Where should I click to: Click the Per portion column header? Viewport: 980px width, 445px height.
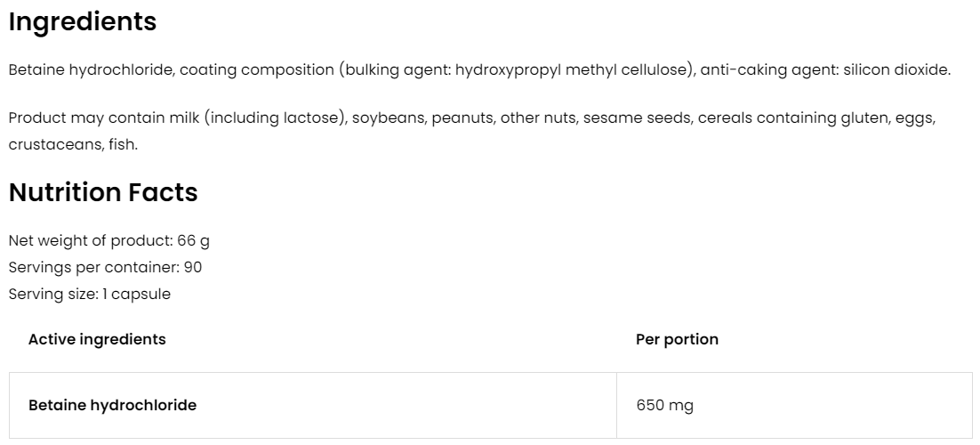click(x=677, y=339)
